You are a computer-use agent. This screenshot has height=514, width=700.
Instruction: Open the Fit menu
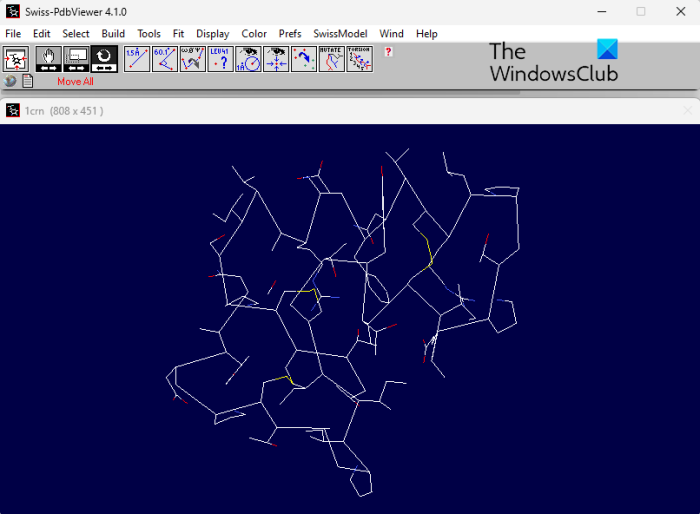click(178, 33)
